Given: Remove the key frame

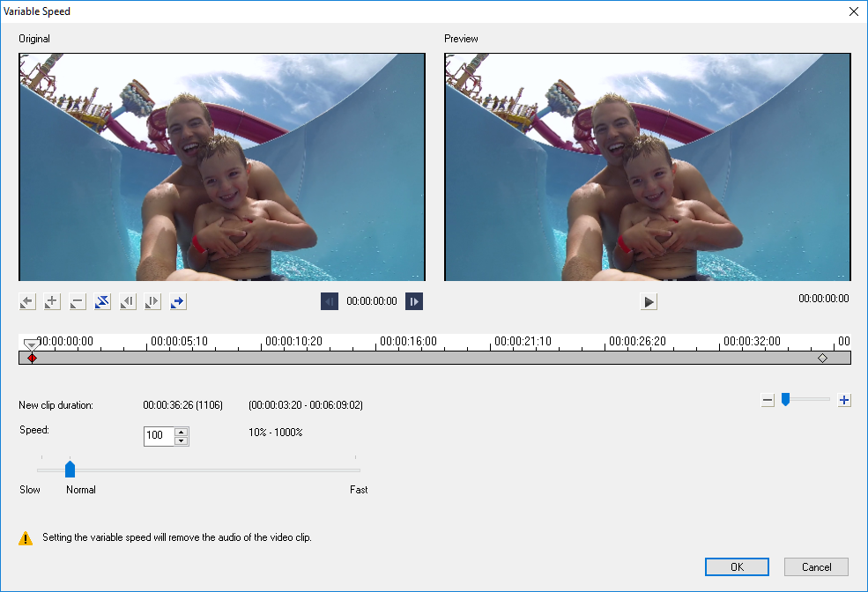Looking at the screenshot, I should point(78,301).
